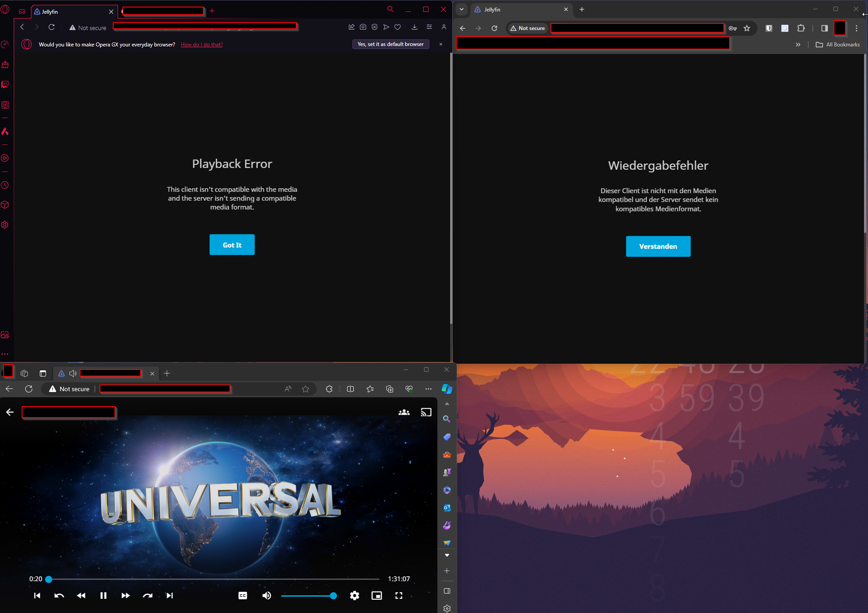Toggle subtitles with the CC button
Screen dimensions: 868x613
(x=243, y=595)
